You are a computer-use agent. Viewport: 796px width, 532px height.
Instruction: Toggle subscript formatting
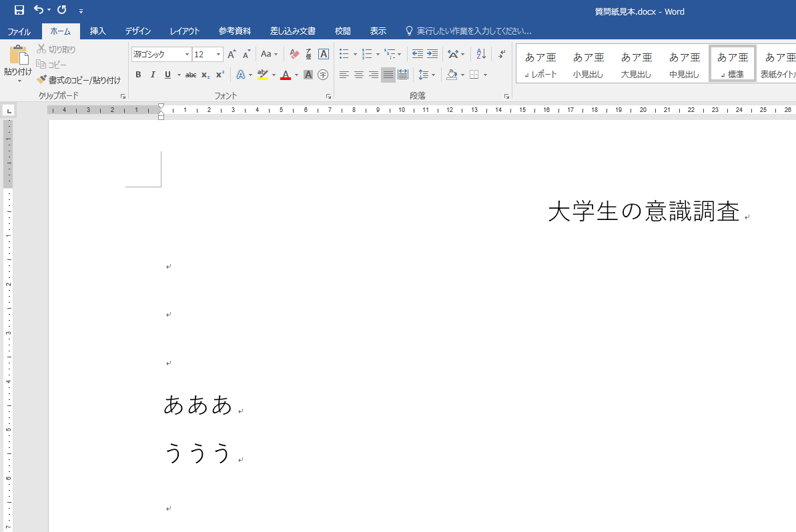[x=205, y=75]
